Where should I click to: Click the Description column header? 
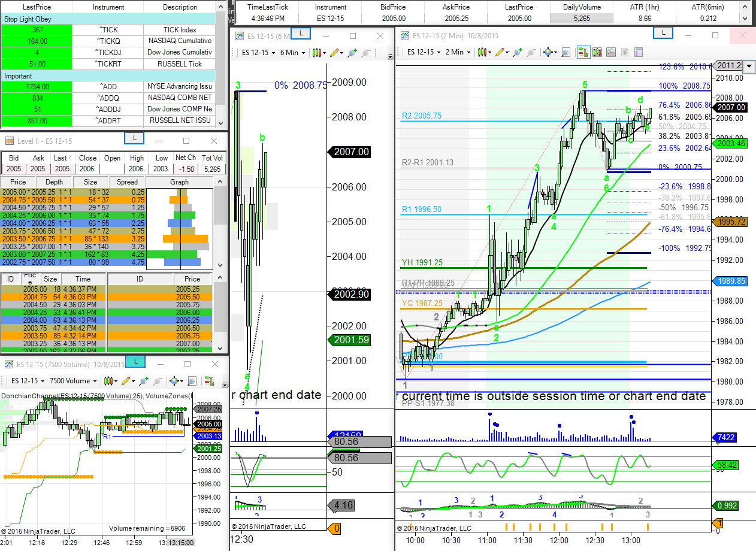point(180,7)
